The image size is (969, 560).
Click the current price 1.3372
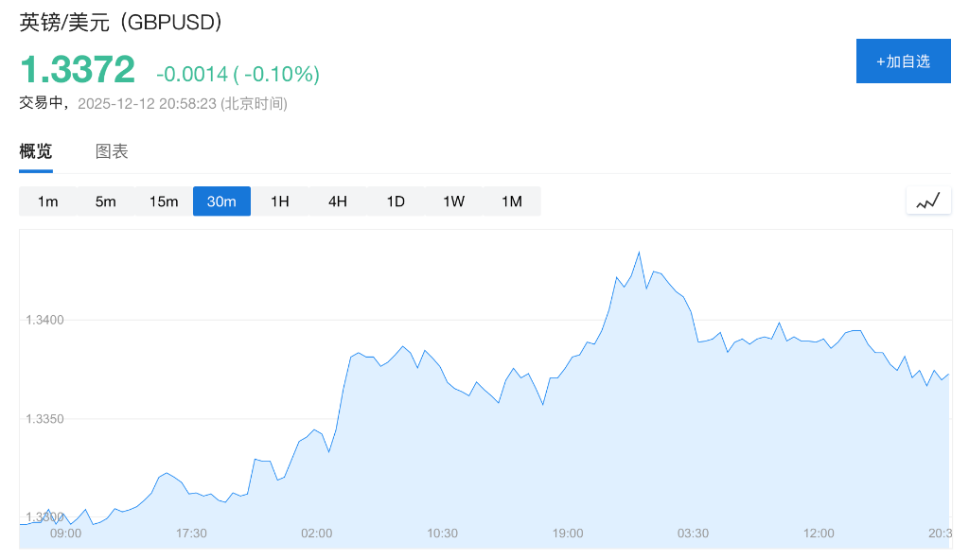pos(78,70)
